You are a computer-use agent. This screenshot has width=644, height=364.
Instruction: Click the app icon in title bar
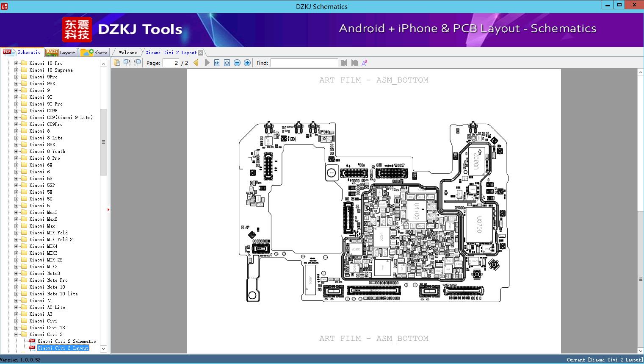click(x=4, y=6)
